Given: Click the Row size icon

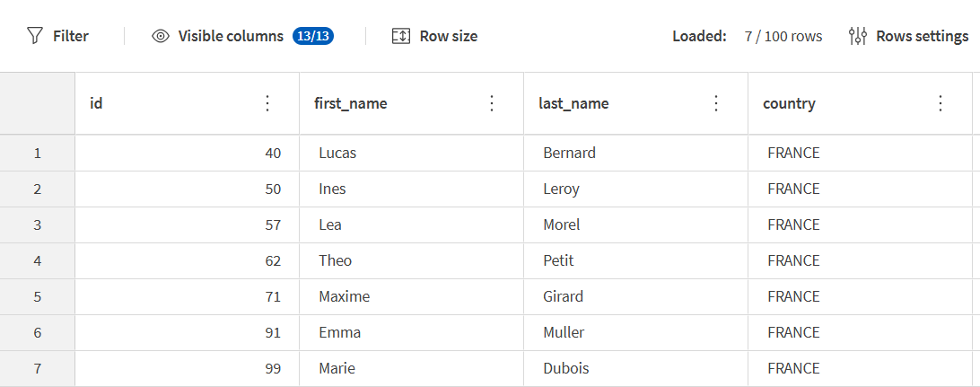Looking at the screenshot, I should 401,36.
